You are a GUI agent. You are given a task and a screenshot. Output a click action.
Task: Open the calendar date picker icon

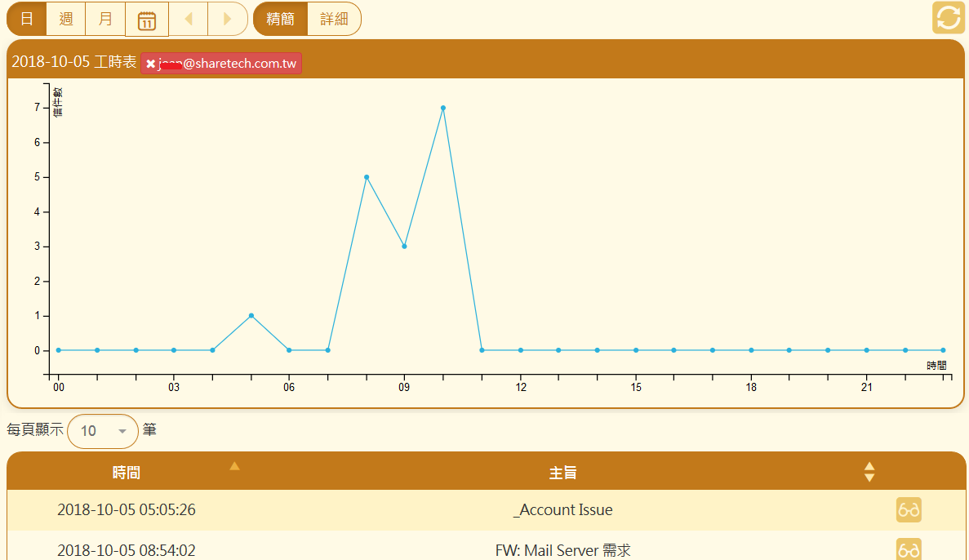click(147, 20)
